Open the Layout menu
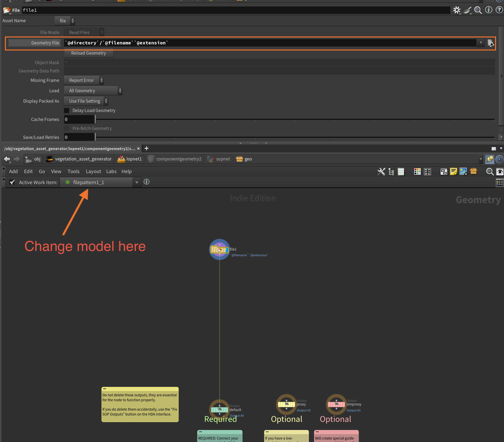 (x=93, y=172)
